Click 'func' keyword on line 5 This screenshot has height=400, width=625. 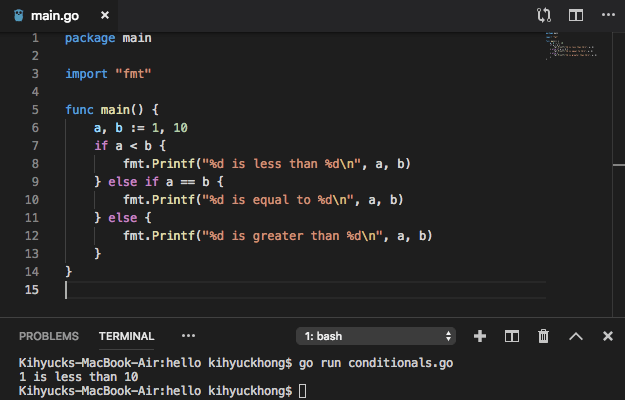tap(79, 110)
